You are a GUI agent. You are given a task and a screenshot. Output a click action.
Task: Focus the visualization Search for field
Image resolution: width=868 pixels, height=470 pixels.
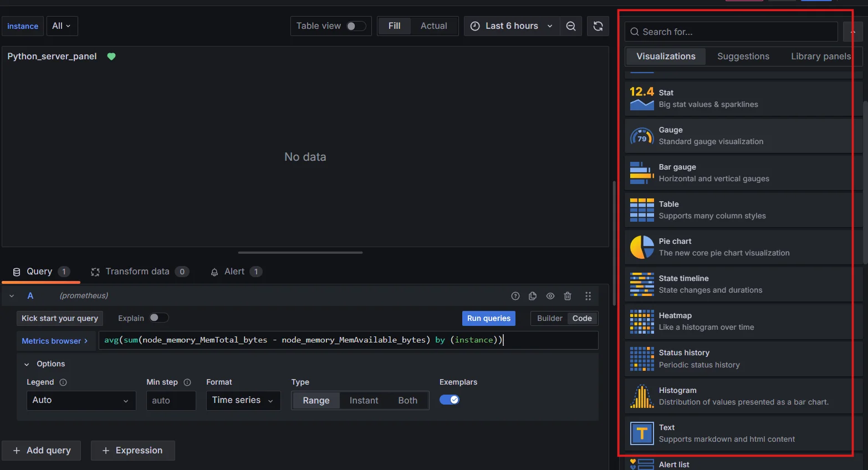(731, 32)
